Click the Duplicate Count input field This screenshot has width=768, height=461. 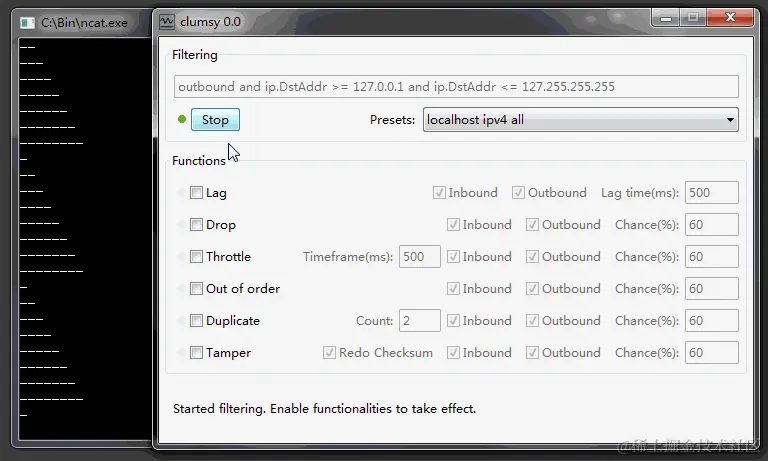pos(420,320)
